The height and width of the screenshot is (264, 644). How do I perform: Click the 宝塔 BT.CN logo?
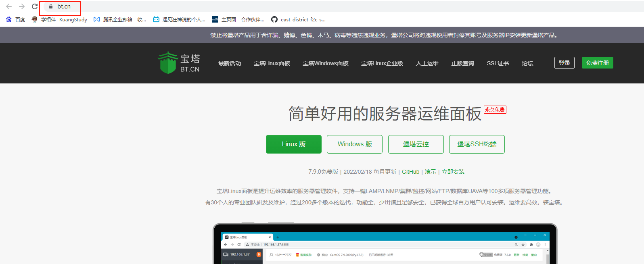click(179, 63)
